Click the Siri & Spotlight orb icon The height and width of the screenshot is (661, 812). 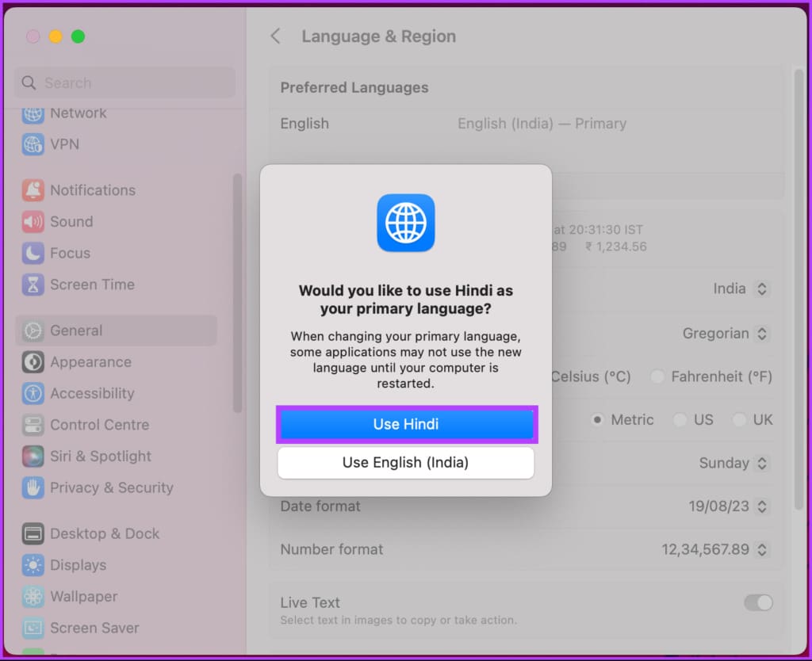(33, 457)
